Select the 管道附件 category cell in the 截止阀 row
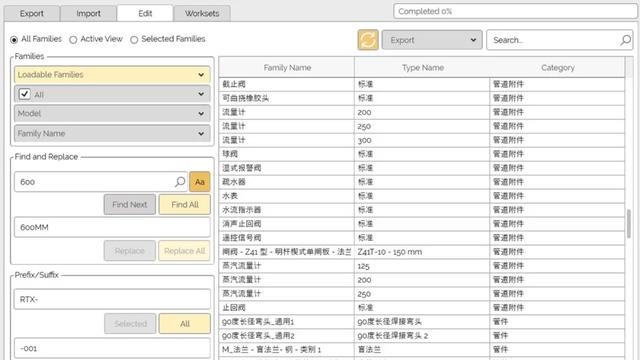640x360 pixels. 558,84
